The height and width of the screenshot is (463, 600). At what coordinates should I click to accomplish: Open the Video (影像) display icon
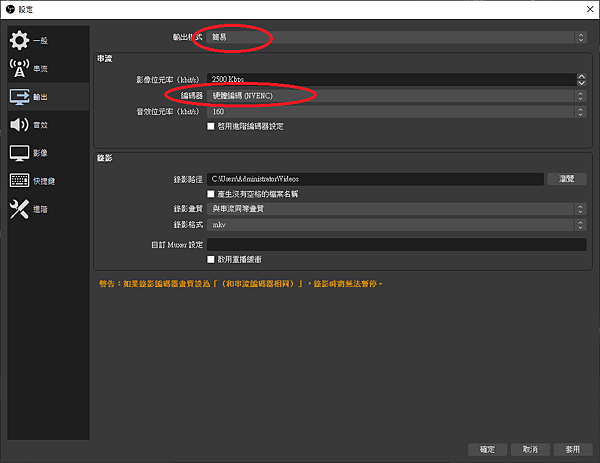pyautogui.click(x=19, y=153)
